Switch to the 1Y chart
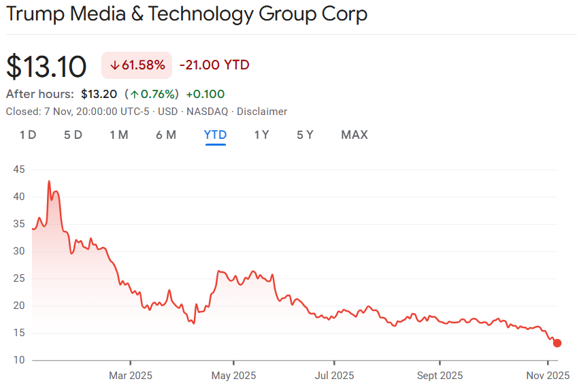 click(x=262, y=135)
